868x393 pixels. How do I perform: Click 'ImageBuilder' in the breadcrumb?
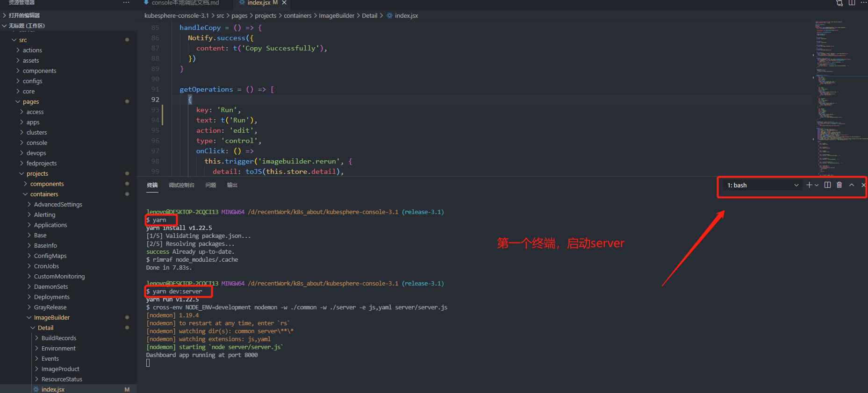337,15
